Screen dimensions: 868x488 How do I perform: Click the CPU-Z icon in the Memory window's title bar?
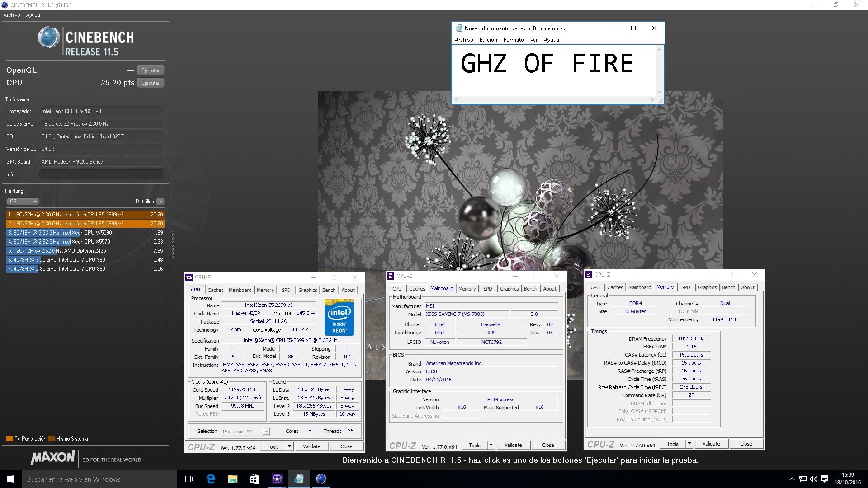[x=589, y=275]
